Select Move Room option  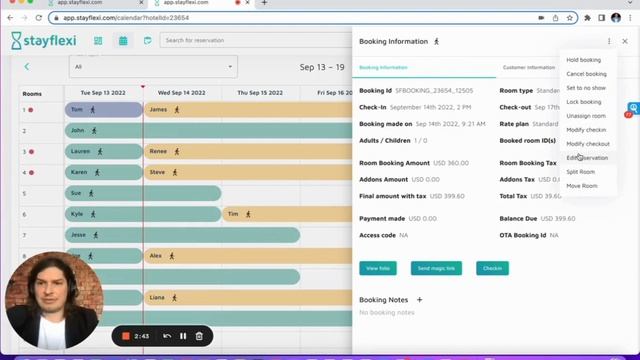(582, 186)
